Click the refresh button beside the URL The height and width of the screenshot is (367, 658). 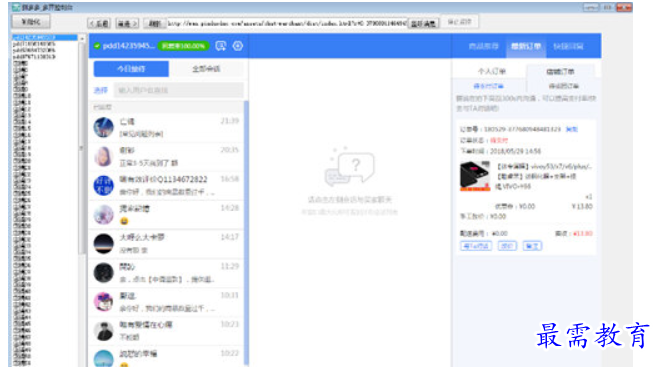[154, 23]
